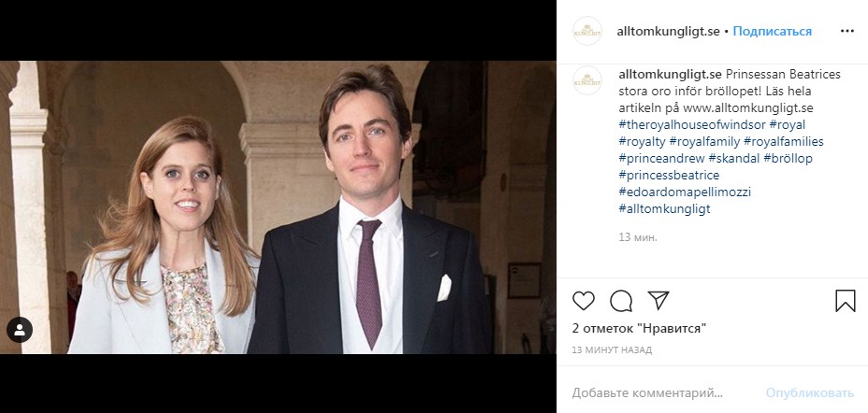This screenshot has height=413, width=868.
Task: View who liked: 2 отметок "Нравится"
Action: [x=638, y=328]
